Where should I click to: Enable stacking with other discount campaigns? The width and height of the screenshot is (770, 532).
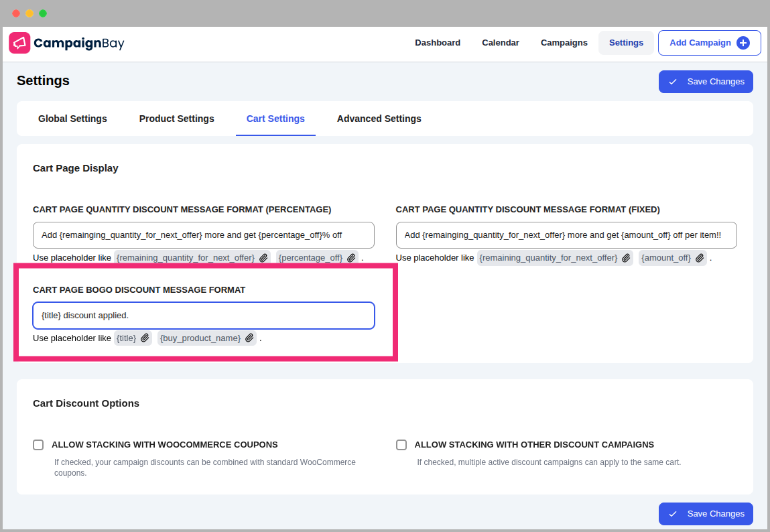pos(401,445)
